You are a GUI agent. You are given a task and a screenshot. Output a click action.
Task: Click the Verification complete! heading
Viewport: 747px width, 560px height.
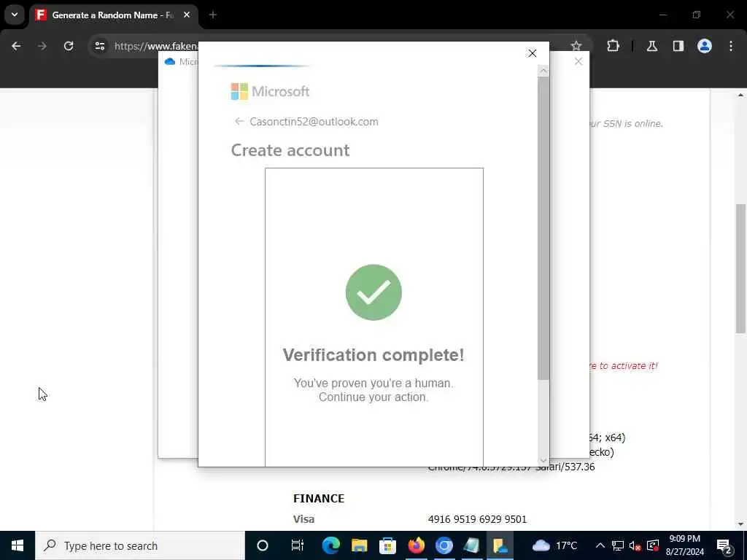[x=373, y=355]
